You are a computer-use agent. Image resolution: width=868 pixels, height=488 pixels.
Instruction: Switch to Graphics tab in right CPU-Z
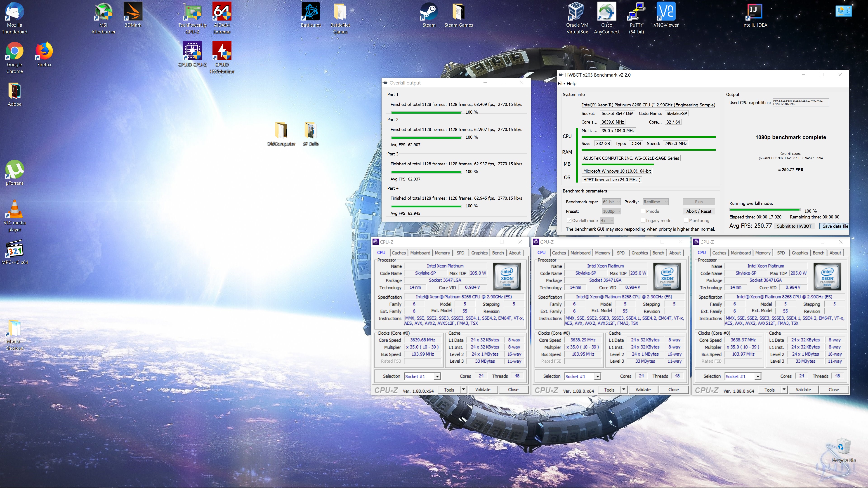(x=800, y=253)
